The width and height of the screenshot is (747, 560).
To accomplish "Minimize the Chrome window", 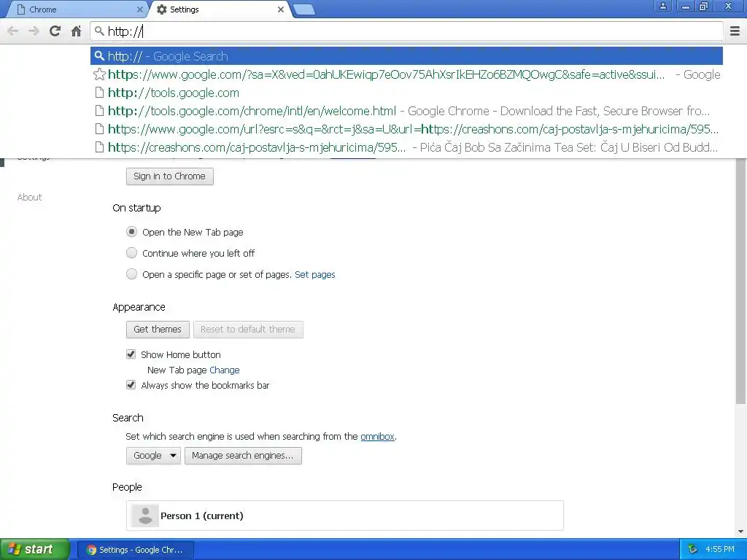I will (686, 6).
